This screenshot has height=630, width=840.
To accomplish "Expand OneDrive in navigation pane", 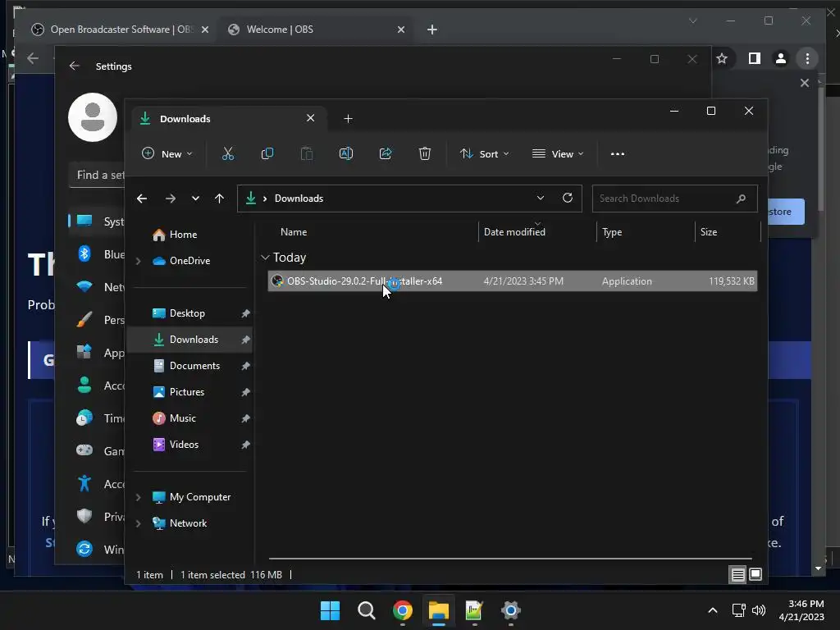I will pos(138,261).
